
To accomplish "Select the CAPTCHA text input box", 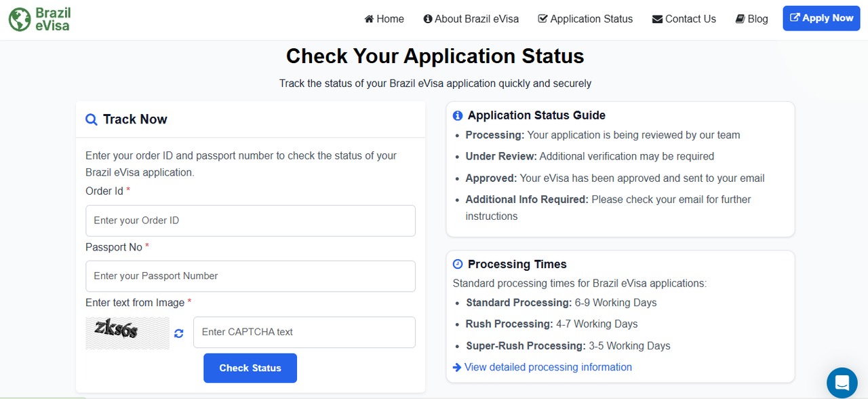I will coord(304,332).
